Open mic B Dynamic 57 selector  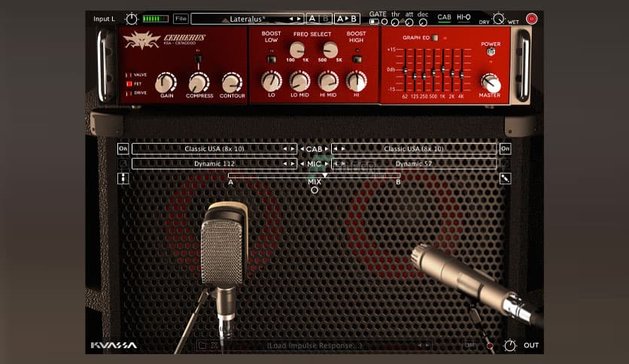[414, 163]
